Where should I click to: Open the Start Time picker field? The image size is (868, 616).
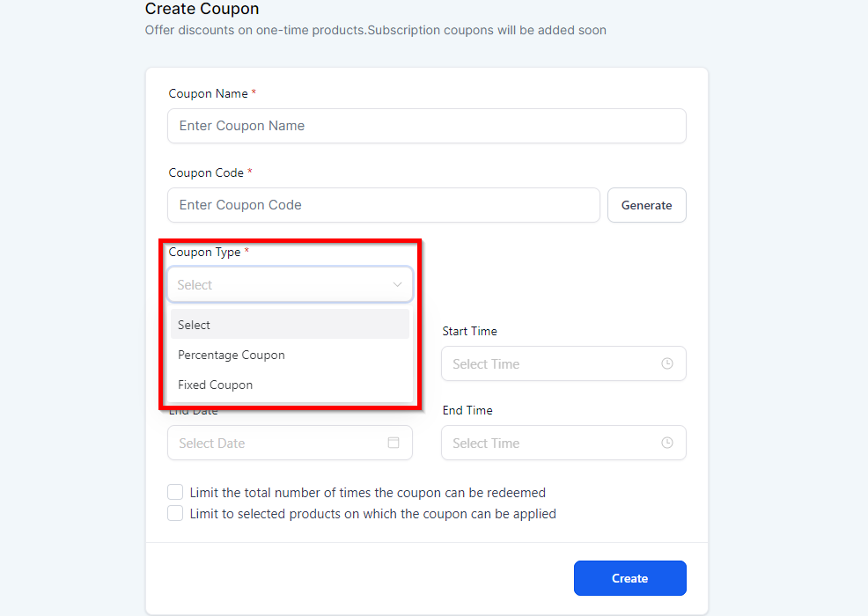click(555, 363)
